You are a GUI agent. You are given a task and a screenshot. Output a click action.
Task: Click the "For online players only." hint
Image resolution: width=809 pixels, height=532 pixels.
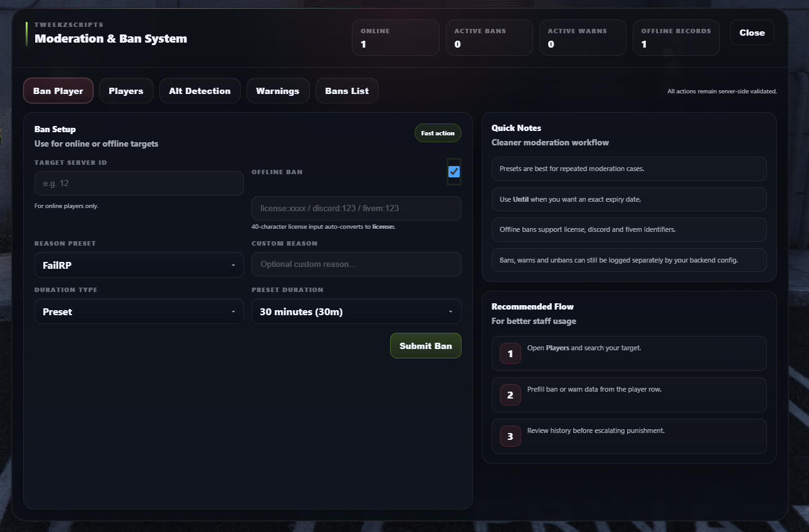point(66,206)
